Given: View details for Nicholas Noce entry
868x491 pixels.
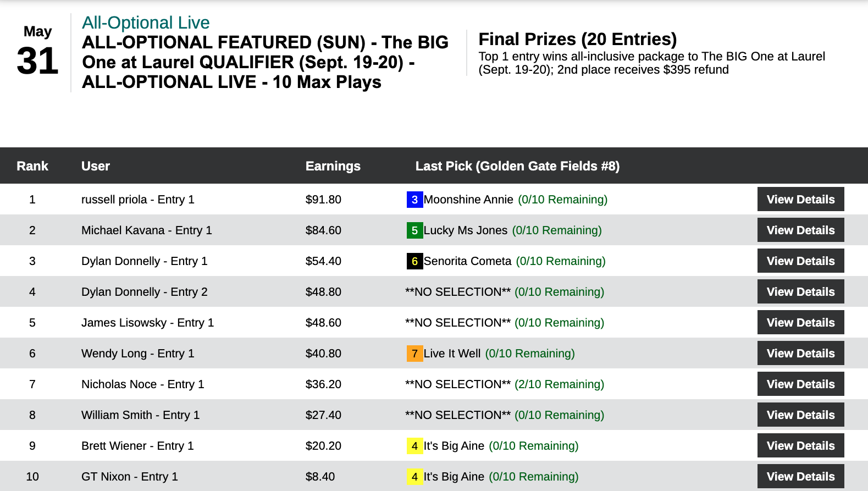Looking at the screenshot, I should [x=800, y=384].
